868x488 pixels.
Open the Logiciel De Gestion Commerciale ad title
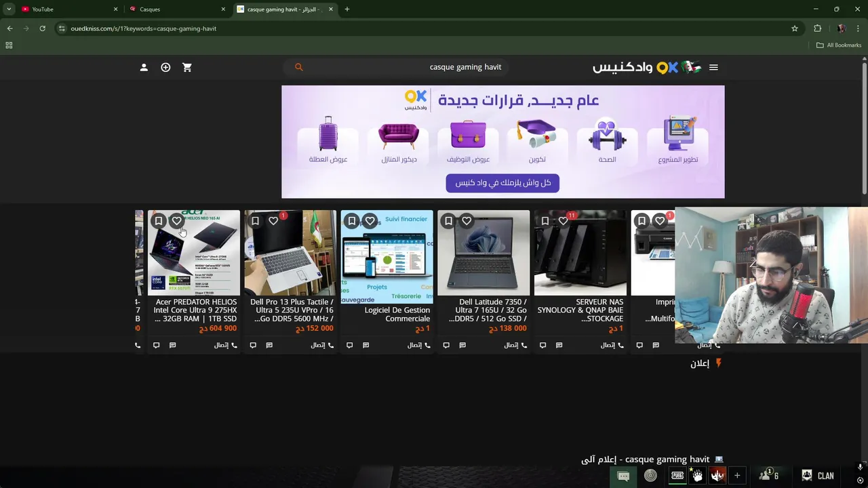click(397, 314)
